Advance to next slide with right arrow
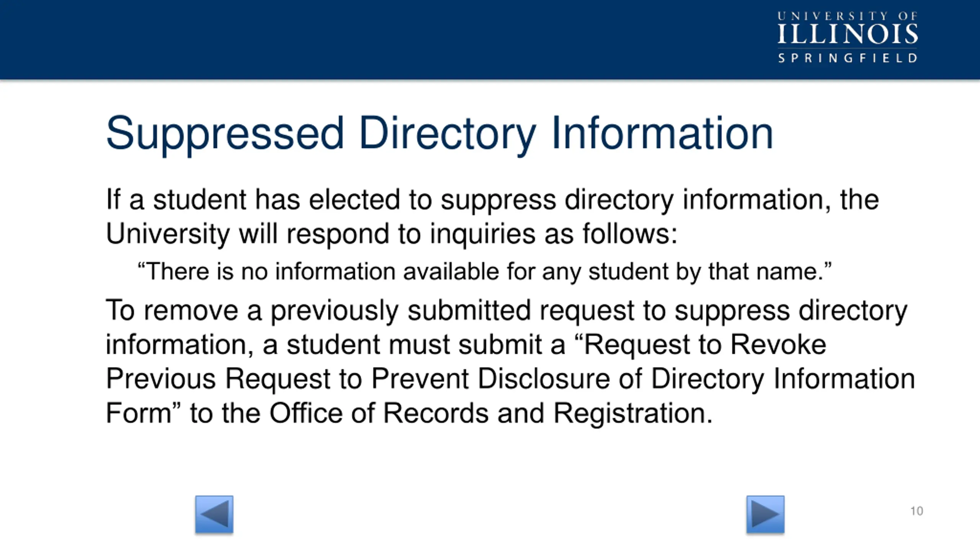The width and height of the screenshot is (980, 551). coord(765,514)
